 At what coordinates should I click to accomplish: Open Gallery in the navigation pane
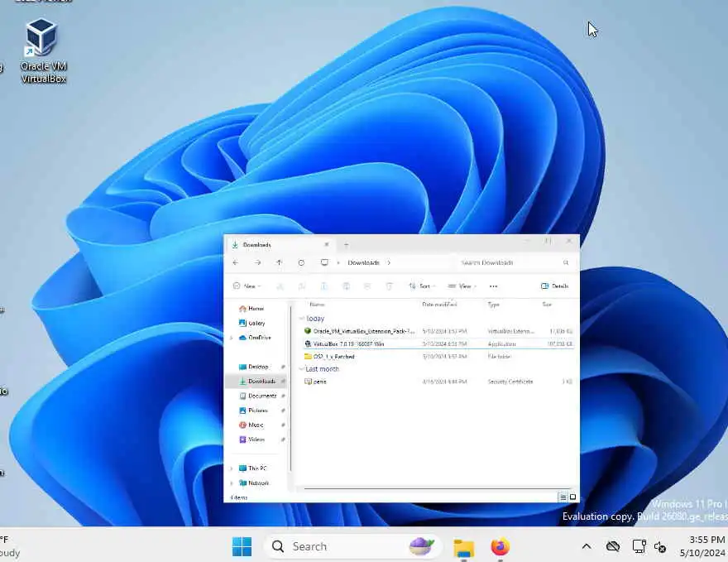tap(251, 323)
